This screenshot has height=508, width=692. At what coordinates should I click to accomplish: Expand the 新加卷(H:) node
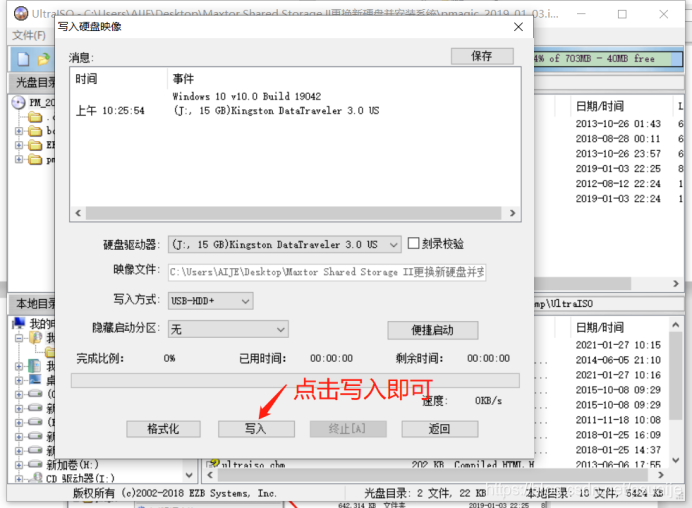pyautogui.click(x=19, y=464)
